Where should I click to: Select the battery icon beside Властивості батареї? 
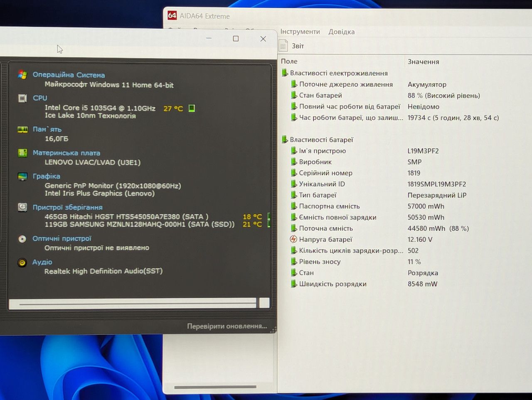[285, 140]
